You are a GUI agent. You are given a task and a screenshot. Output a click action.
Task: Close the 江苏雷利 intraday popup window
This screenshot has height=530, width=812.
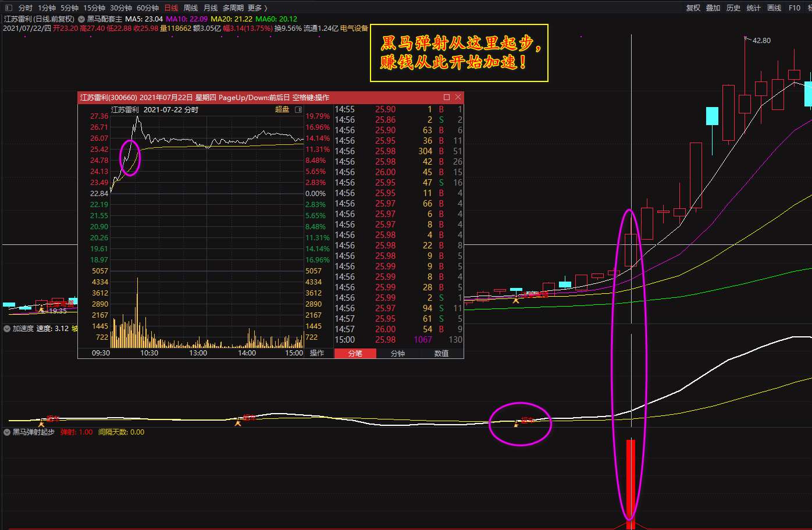click(x=458, y=97)
